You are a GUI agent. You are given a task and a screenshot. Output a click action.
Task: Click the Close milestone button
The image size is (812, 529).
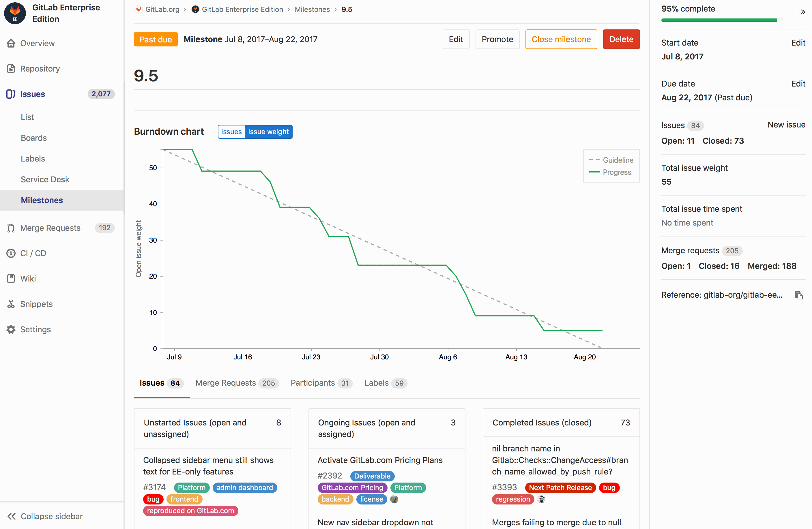pos(561,39)
